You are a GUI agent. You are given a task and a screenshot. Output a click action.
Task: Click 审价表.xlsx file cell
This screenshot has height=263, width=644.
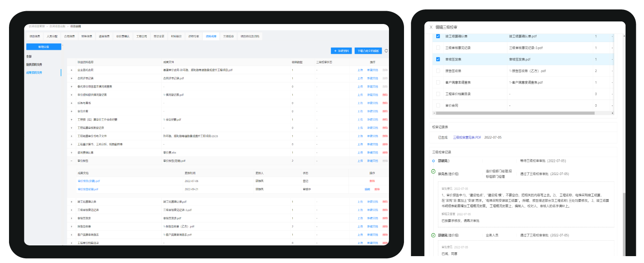click(170, 152)
